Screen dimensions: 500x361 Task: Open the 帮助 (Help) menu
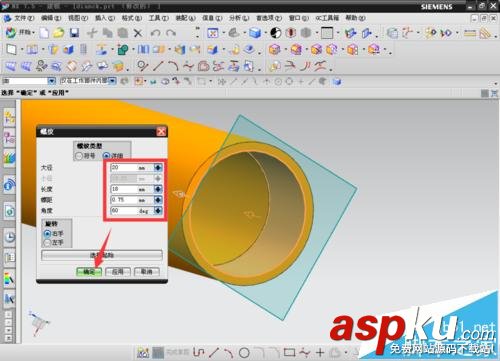tap(355, 18)
